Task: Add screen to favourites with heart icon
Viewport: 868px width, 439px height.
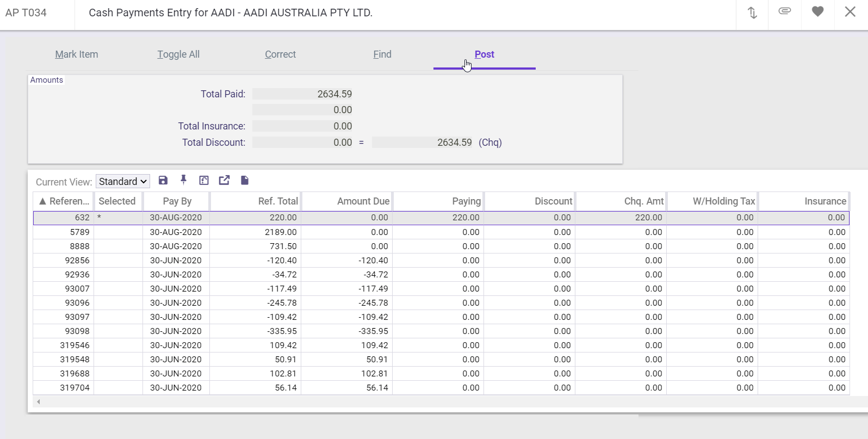Action: click(817, 11)
